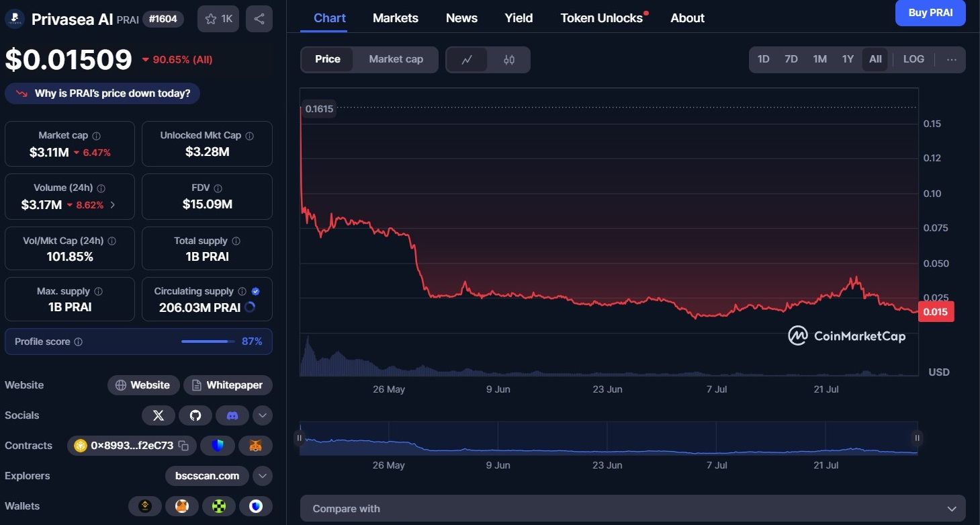Viewport: 980px width, 525px height.
Task: Show Profile score info icon
Action: pos(79,342)
